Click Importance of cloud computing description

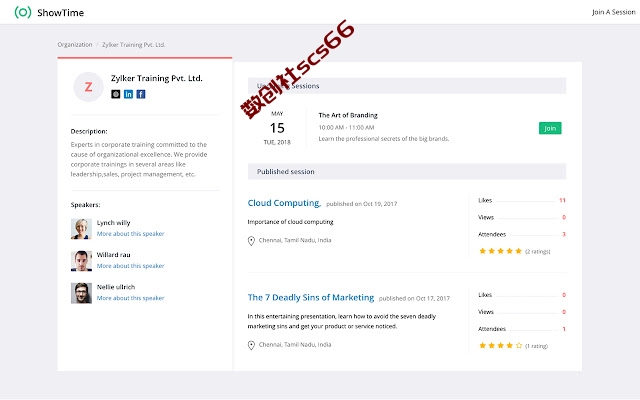tap(290, 222)
